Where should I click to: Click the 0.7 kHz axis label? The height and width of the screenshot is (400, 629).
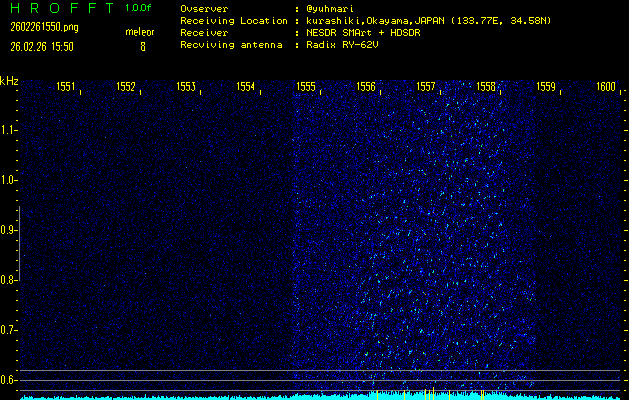pyautogui.click(x=7, y=330)
